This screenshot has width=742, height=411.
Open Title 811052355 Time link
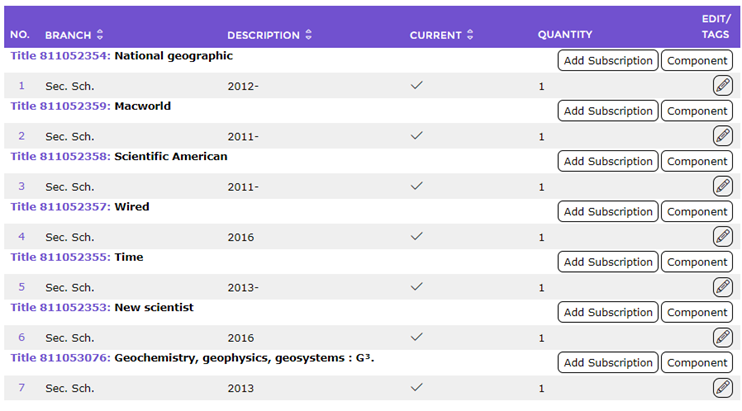61,257
